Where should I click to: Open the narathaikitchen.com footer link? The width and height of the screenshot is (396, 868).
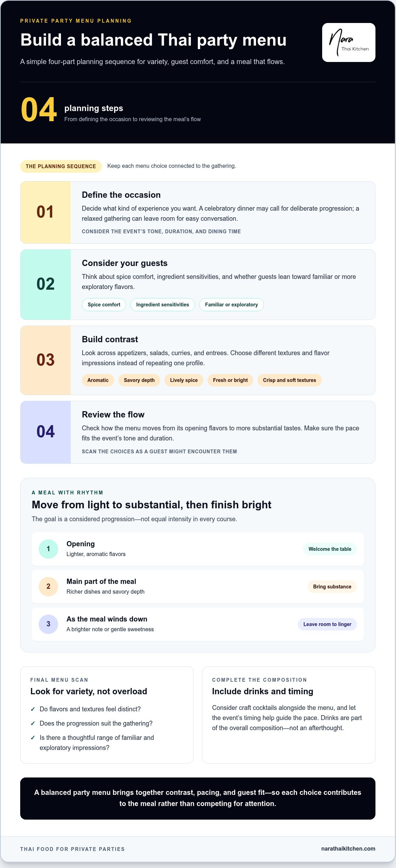point(348,849)
